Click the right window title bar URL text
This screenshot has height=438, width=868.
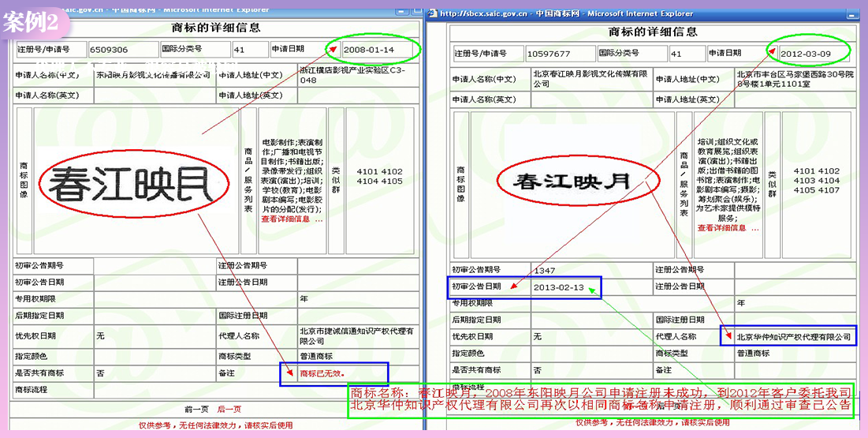pyautogui.click(x=483, y=13)
